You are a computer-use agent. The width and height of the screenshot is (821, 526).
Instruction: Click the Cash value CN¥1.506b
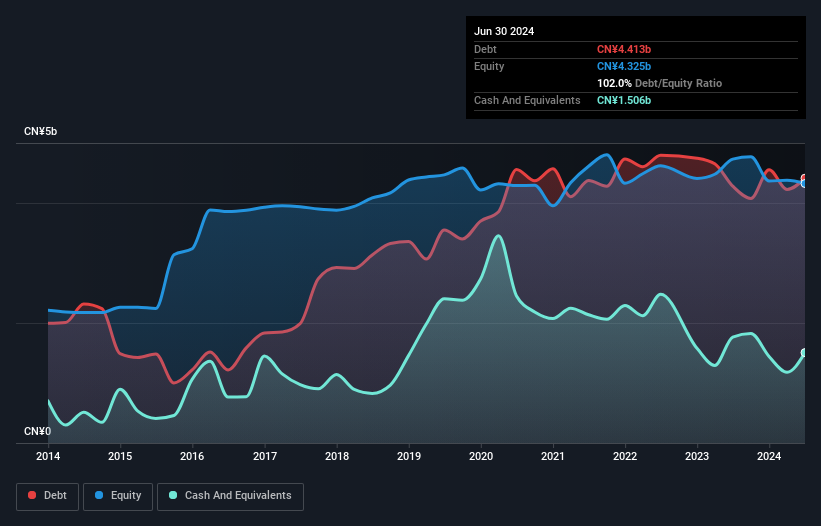pyautogui.click(x=624, y=100)
